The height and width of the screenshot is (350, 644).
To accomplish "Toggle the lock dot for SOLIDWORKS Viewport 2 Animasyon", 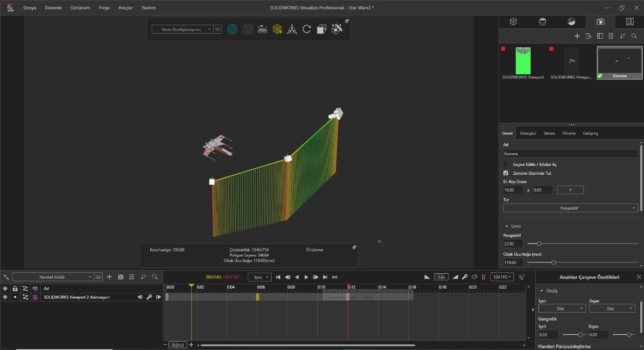I will [15, 297].
